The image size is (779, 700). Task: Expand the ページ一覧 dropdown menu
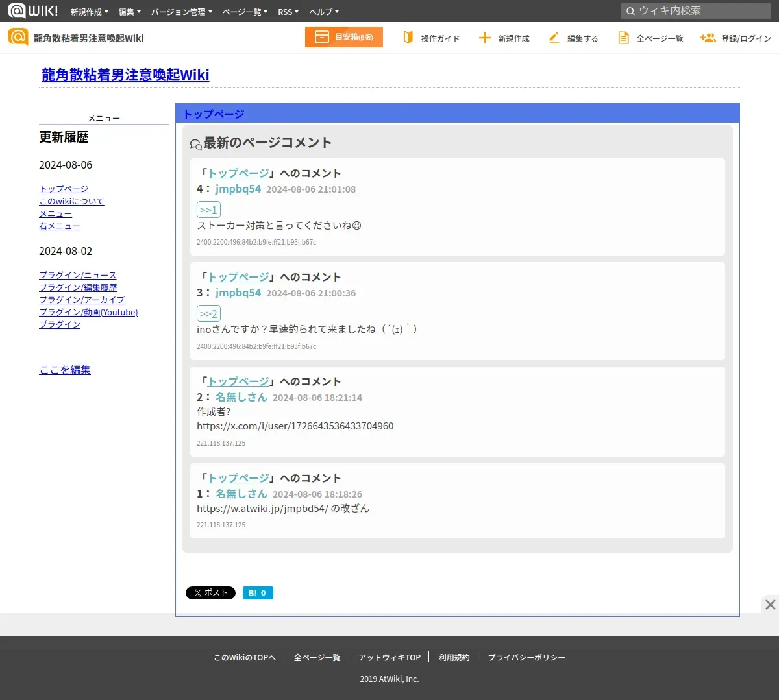(245, 12)
